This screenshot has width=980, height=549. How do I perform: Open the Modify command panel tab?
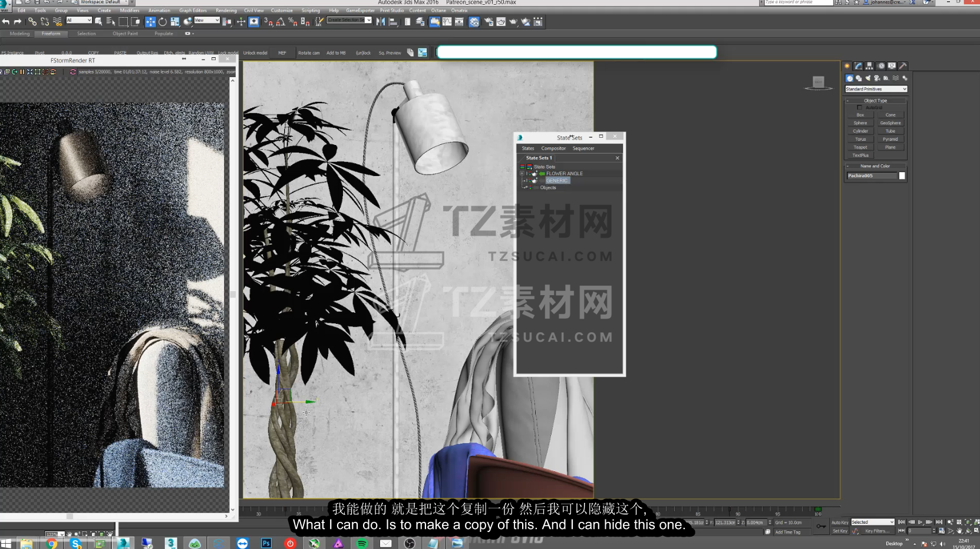(x=858, y=66)
